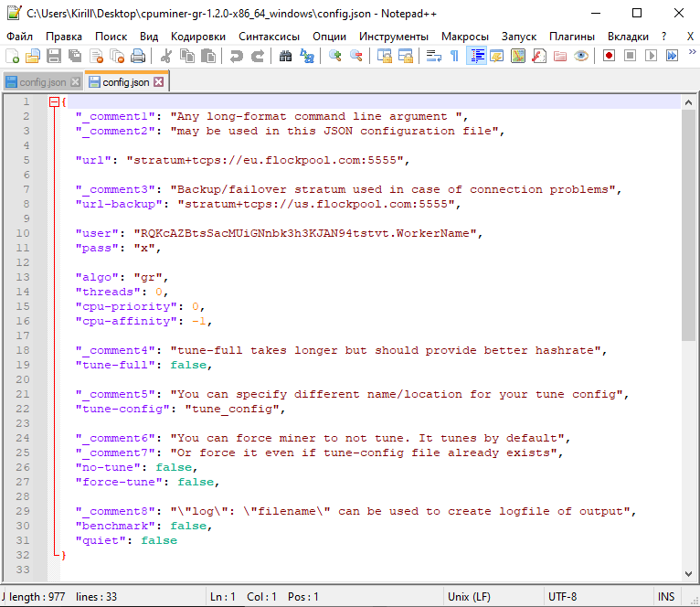
Task: Close the inactive config.json tab
Action: point(76,82)
